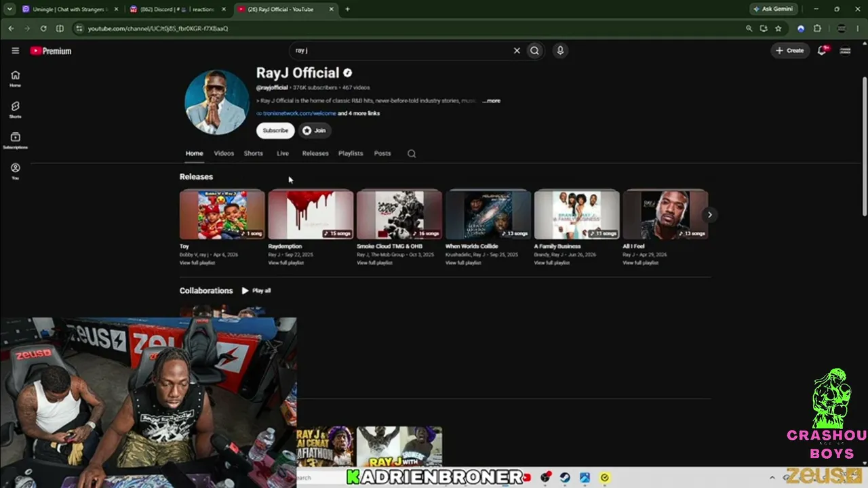Play all Collaborations videos

click(256, 291)
